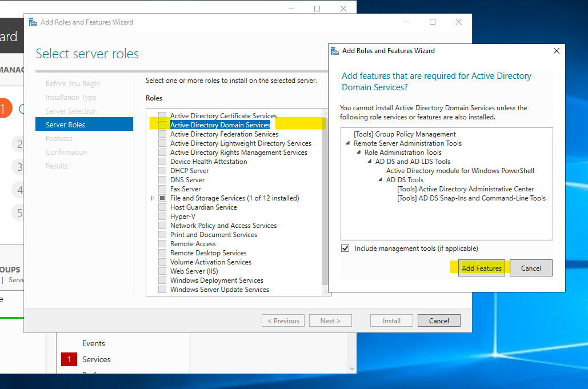Open the Server Roles step
The height and width of the screenshot is (389, 588).
[x=84, y=125]
